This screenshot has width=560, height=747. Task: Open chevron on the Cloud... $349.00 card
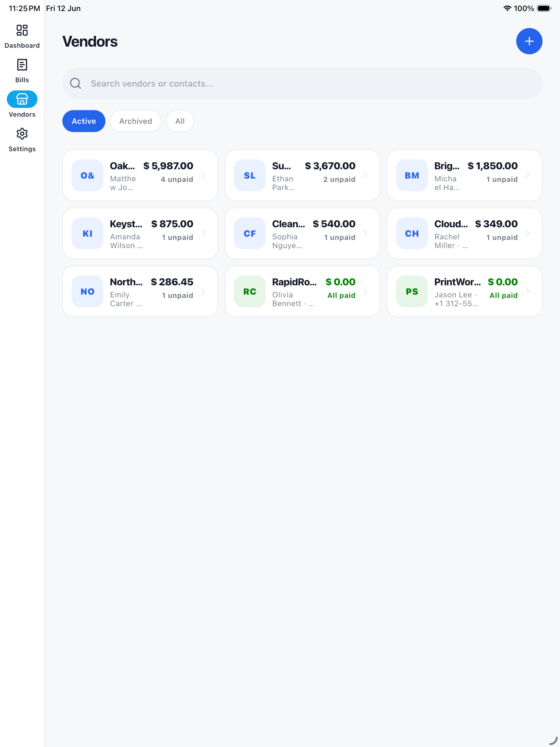[x=528, y=233]
